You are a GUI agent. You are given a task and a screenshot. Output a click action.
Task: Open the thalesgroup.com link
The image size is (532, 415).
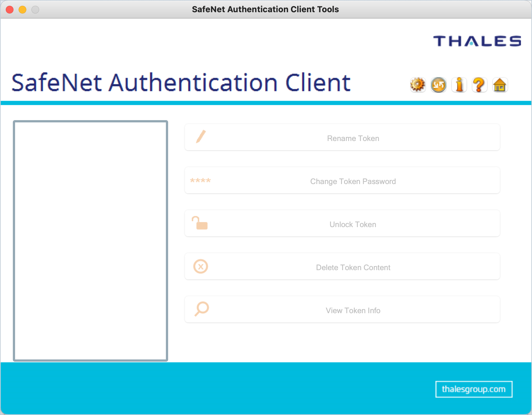[x=474, y=389]
